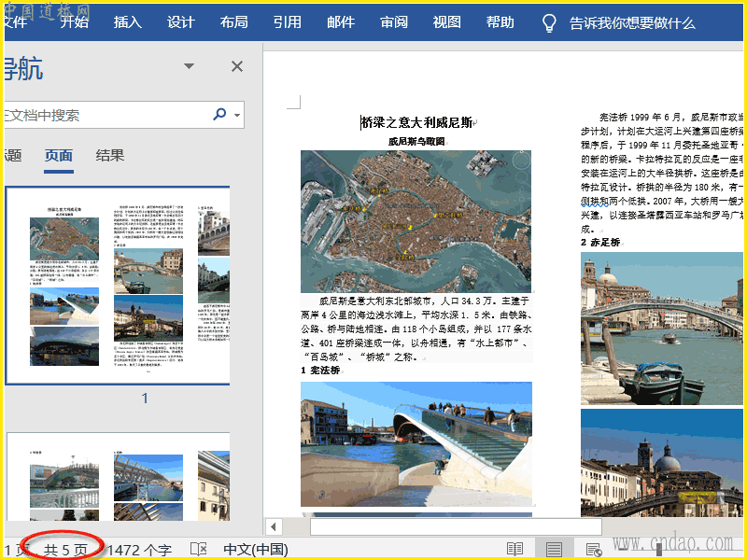Open the 设计 ribbon tab
747x560 pixels.
[x=181, y=23]
